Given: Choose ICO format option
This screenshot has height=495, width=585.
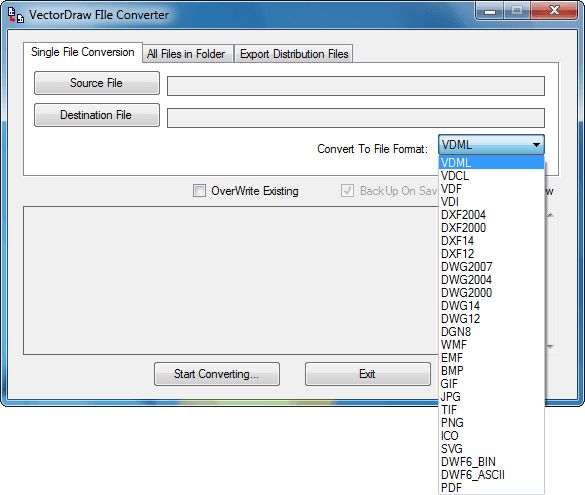Looking at the screenshot, I should tap(491, 436).
